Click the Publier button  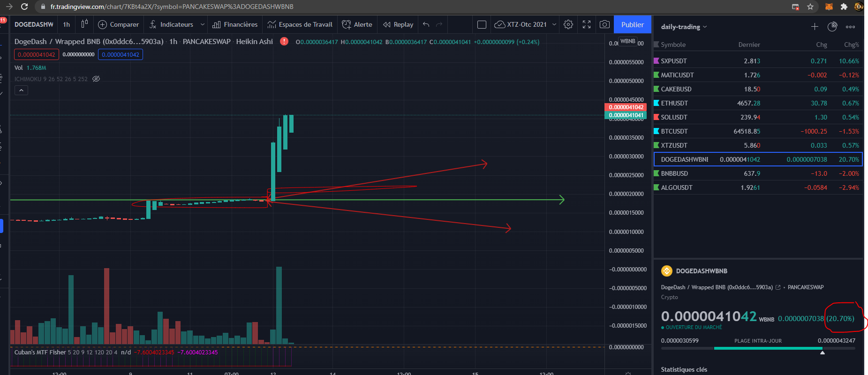pyautogui.click(x=633, y=24)
